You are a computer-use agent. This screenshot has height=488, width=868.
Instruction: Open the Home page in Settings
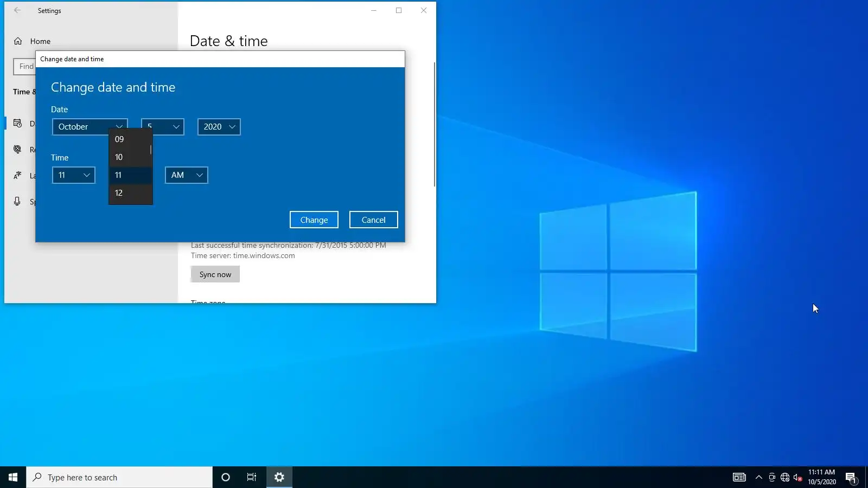pyautogui.click(x=40, y=41)
